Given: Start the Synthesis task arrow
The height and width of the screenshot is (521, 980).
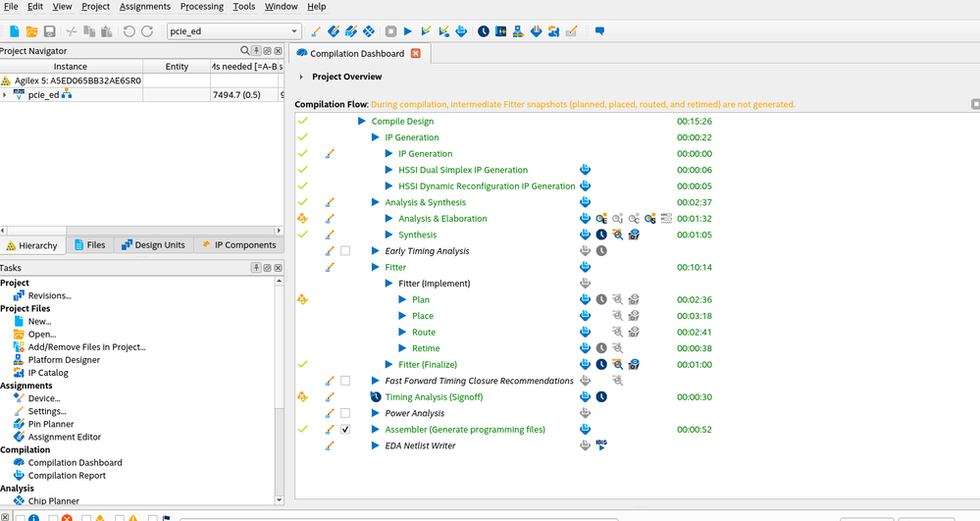Looking at the screenshot, I should [x=389, y=235].
